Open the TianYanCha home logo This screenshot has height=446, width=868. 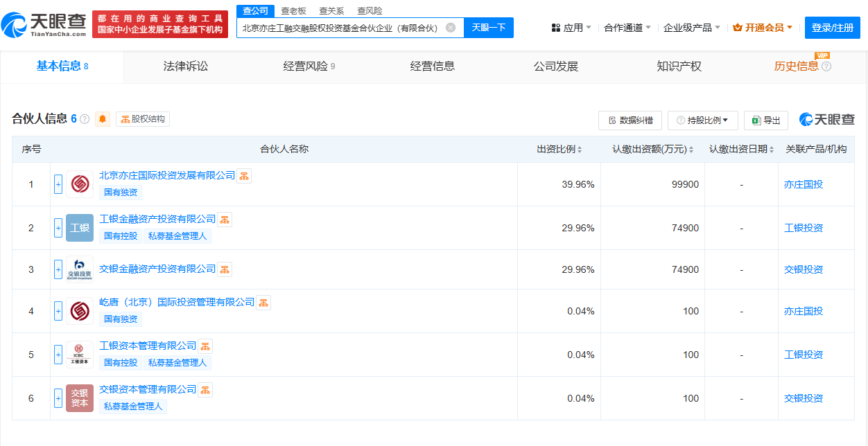click(x=44, y=26)
